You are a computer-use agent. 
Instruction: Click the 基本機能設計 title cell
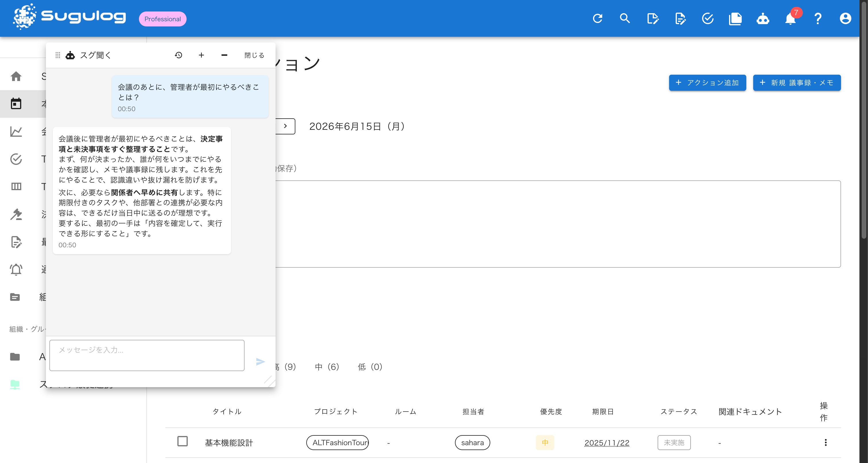(x=229, y=442)
